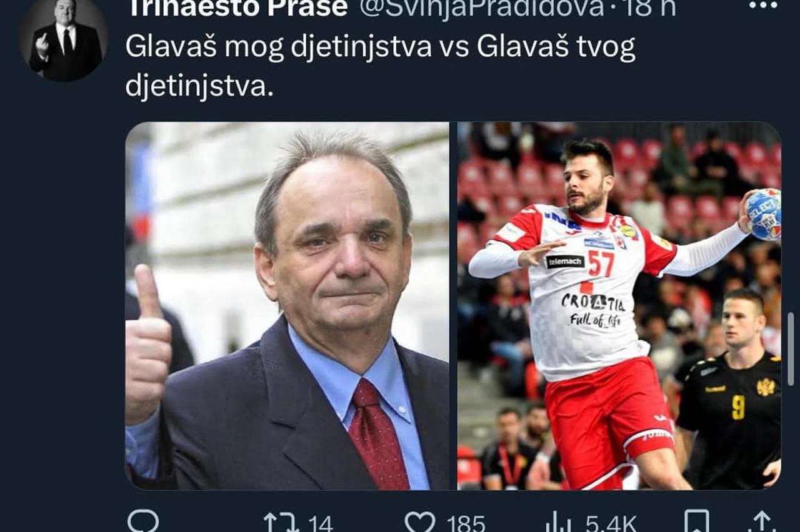Open left photo of man in suit
The width and height of the screenshot is (800, 532).
287,306
